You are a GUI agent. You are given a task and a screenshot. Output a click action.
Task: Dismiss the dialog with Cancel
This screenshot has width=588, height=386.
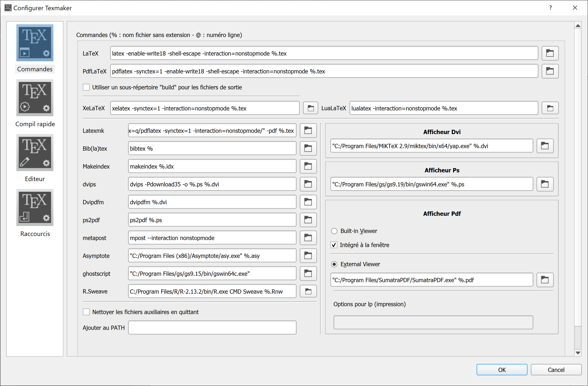[556, 370]
